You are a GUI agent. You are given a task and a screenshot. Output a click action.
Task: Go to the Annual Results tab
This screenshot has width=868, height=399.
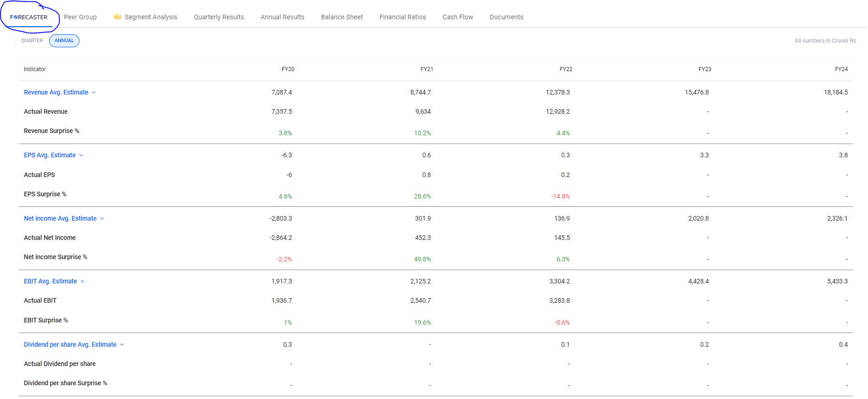tap(283, 17)
